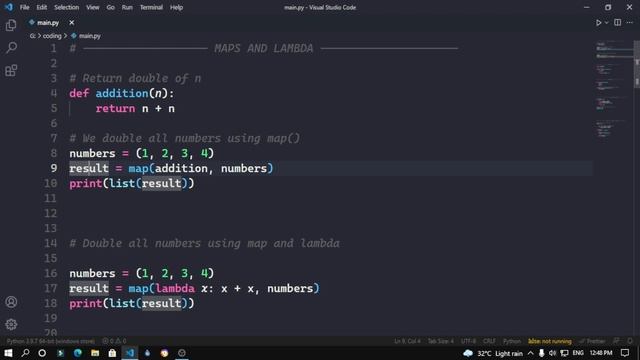Open the Help menu
Viewport: 640px width, 360px height.
[176, 7]
